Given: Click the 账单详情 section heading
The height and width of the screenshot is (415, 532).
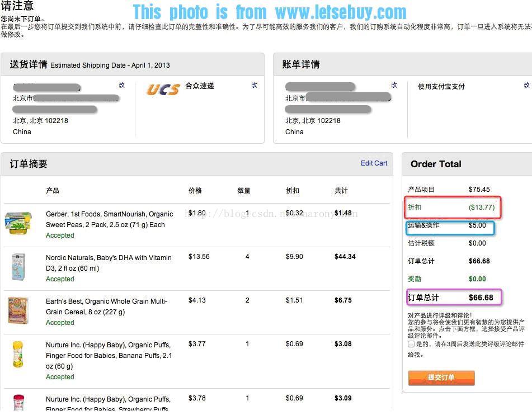Looking at the screenshot, I should [x=300, y=64].
